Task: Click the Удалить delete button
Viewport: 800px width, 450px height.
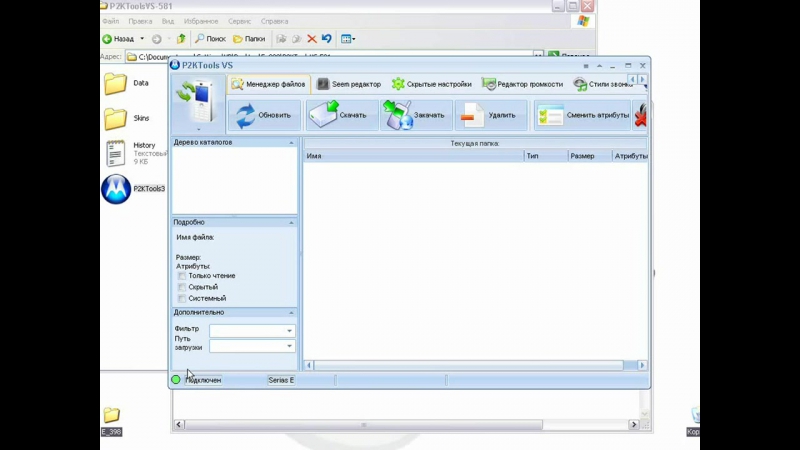Action: pos(491,115)
